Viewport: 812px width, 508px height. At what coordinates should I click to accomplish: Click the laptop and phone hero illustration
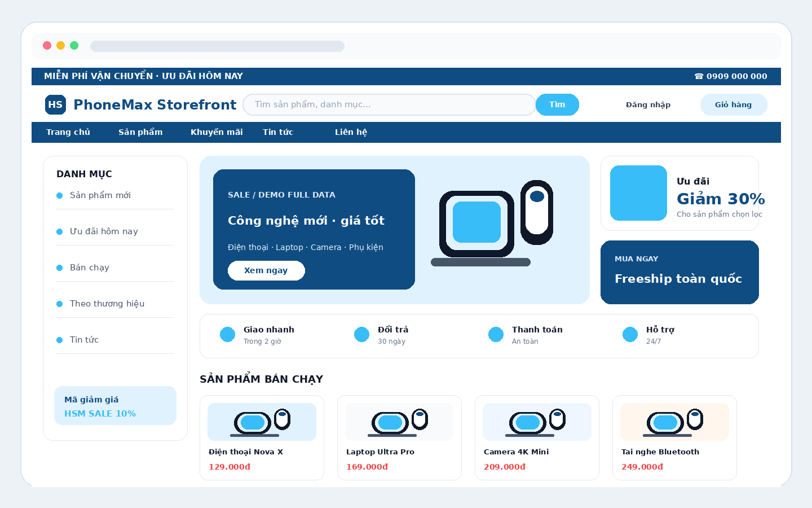click(x=492, y=224)
